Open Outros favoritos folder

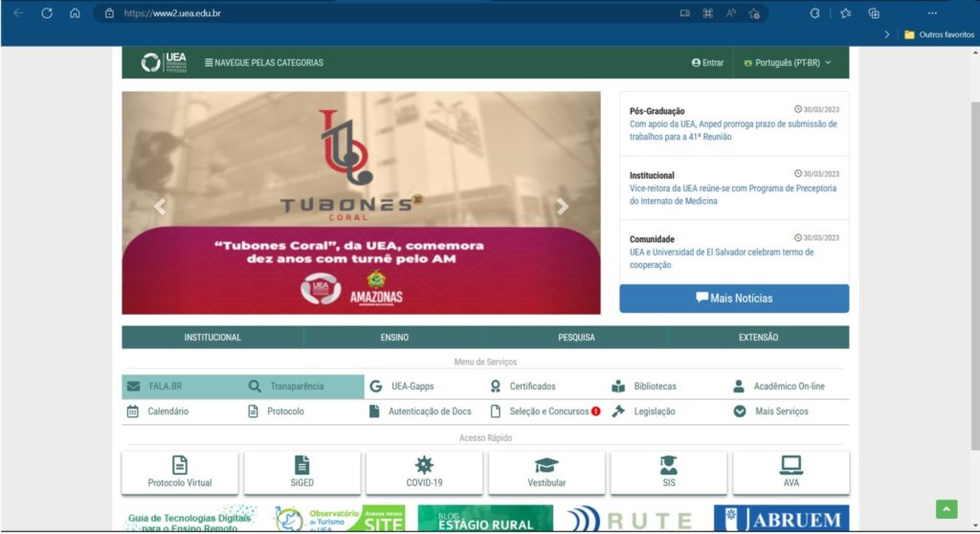(940, 35)
